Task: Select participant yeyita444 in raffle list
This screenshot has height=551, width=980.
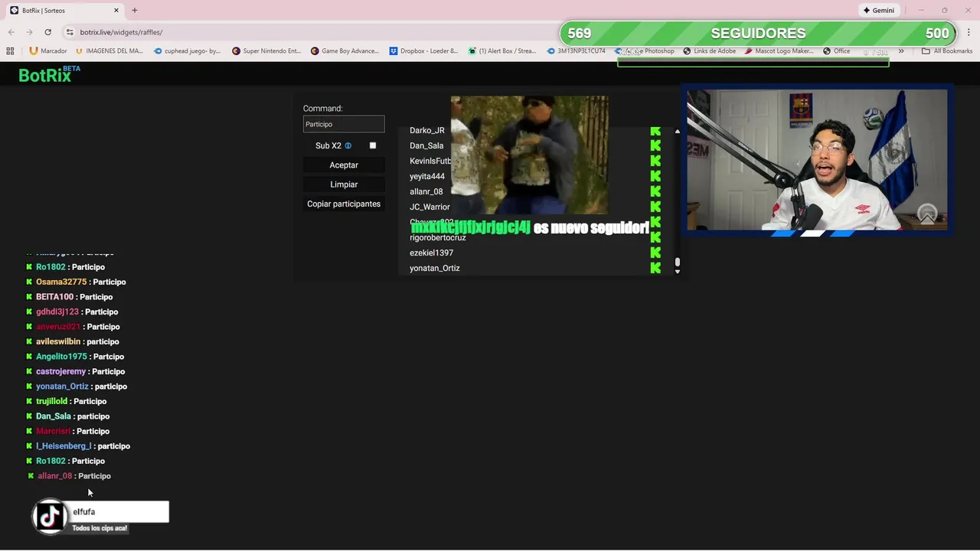Action: [427, 176]
